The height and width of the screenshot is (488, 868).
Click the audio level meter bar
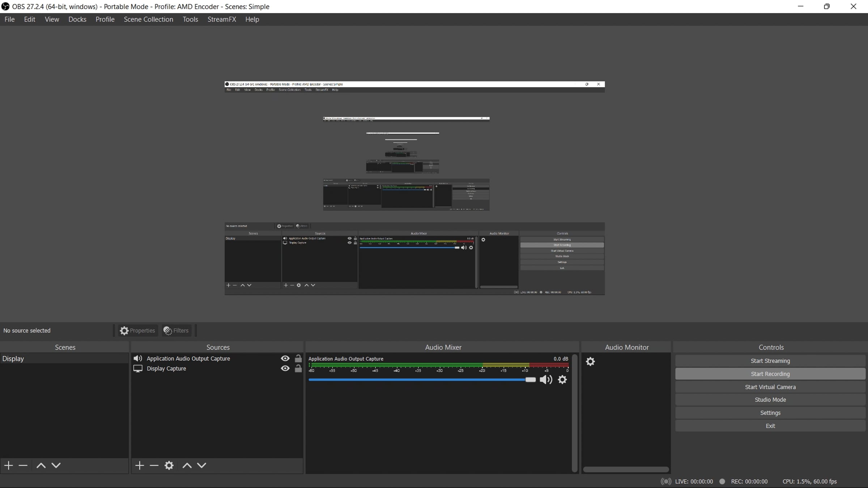pos(438,365)
